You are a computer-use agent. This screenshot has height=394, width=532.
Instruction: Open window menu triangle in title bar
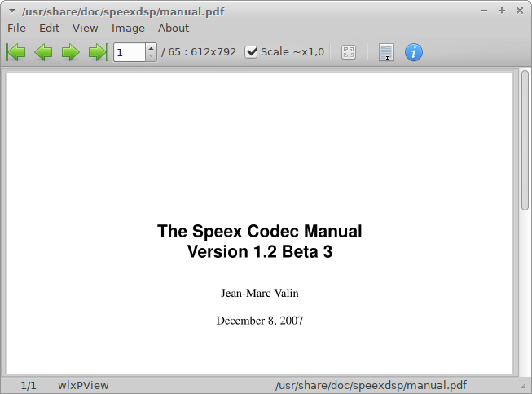[12, 11]
